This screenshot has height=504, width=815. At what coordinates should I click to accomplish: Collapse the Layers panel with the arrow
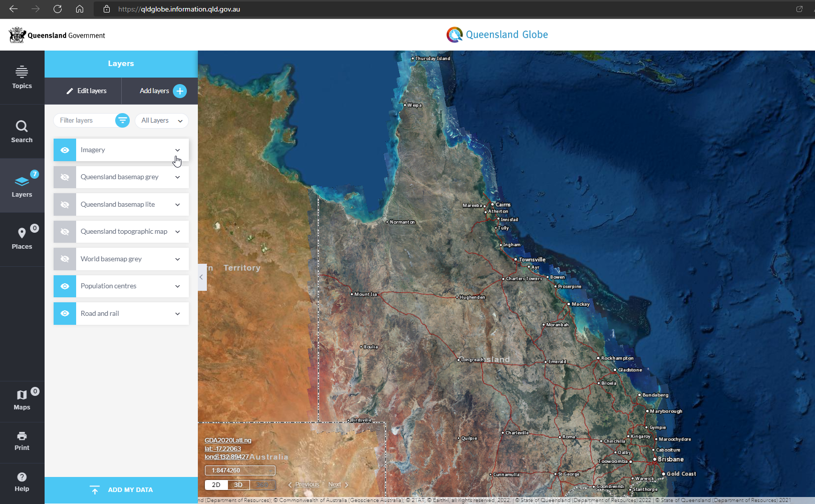point(201,277)
